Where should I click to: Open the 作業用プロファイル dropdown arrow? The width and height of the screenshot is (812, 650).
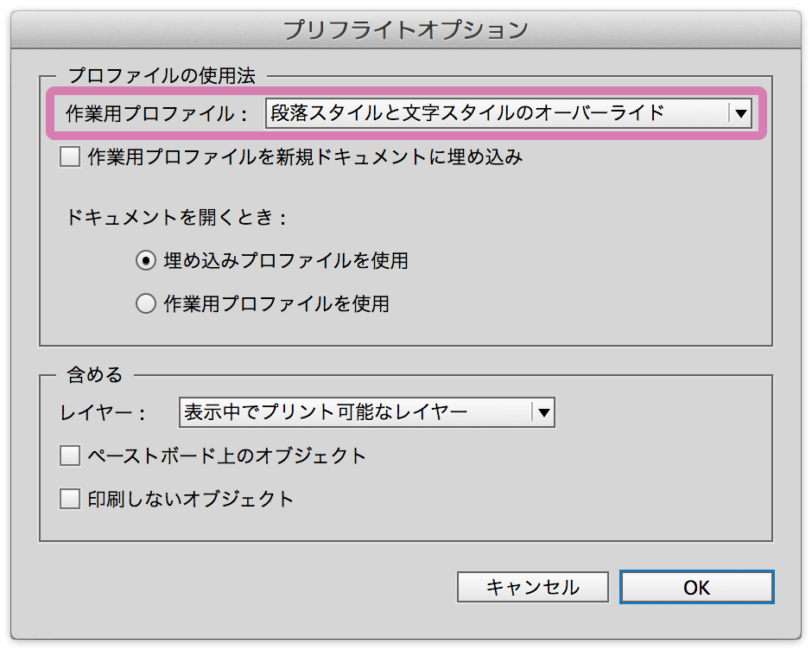(740, 113)
